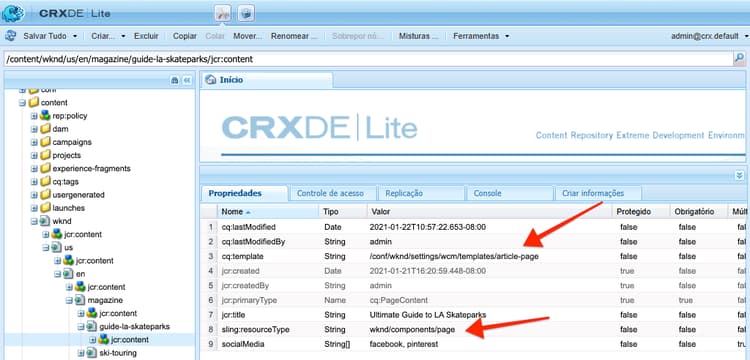This screenshot has height=360, width=750.
Task: Select the ski-touring page icon
Action: coord(92,353)
